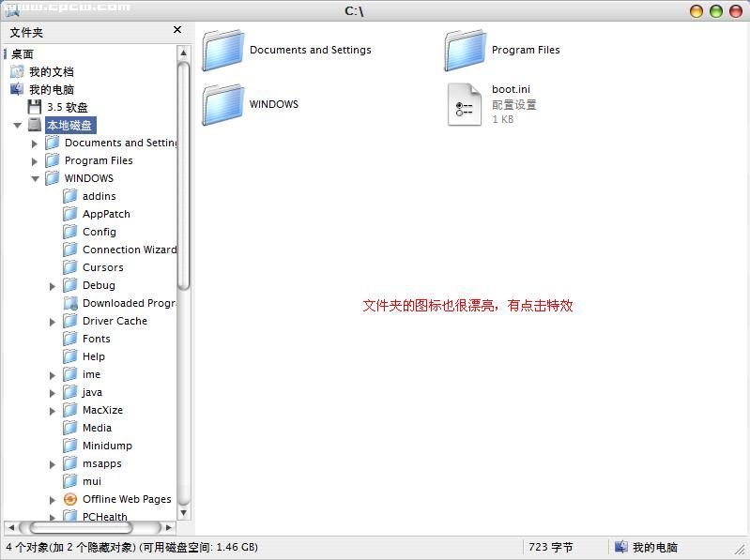Screen dimensions: 750x560
Task: Expand the Driver Cache folder node
Action: point(53,322)
